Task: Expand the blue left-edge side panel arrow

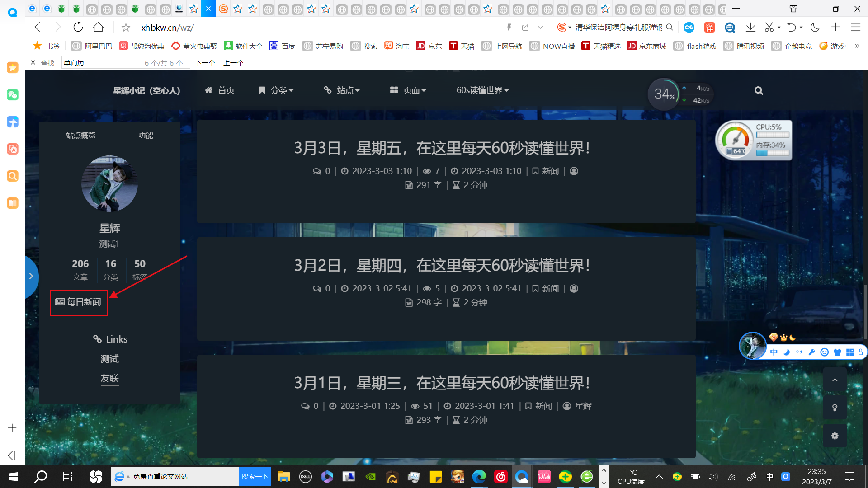Action: [x=31, y=276]
